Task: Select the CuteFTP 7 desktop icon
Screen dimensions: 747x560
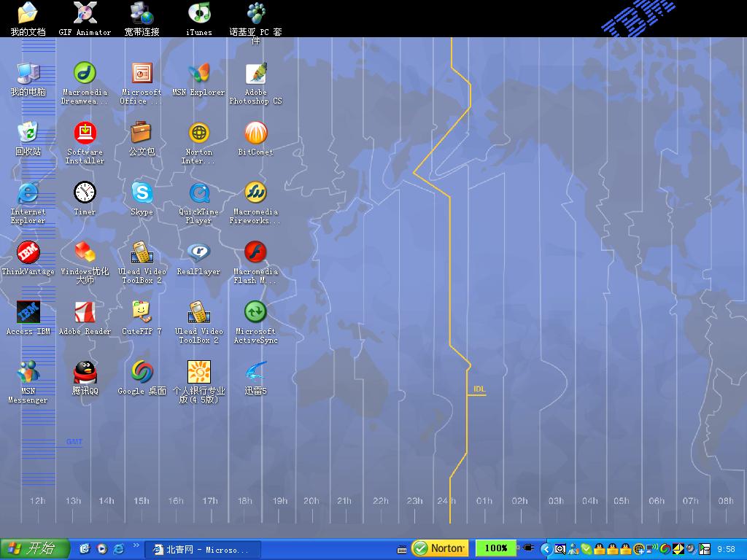Action: coord(142,314)
